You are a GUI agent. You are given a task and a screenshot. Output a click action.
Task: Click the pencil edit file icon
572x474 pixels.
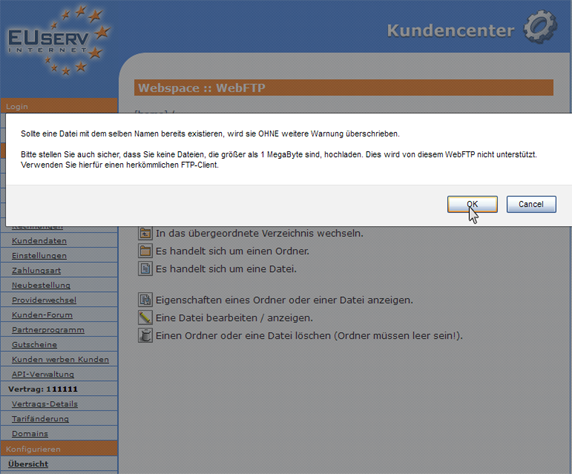point(145,318)
